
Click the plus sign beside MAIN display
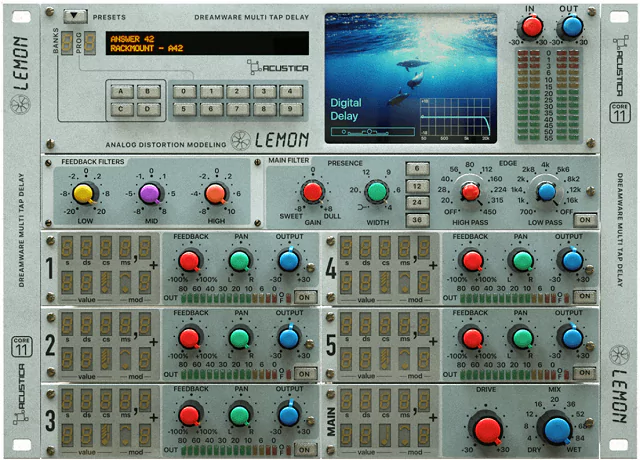(x=433, y=417)
